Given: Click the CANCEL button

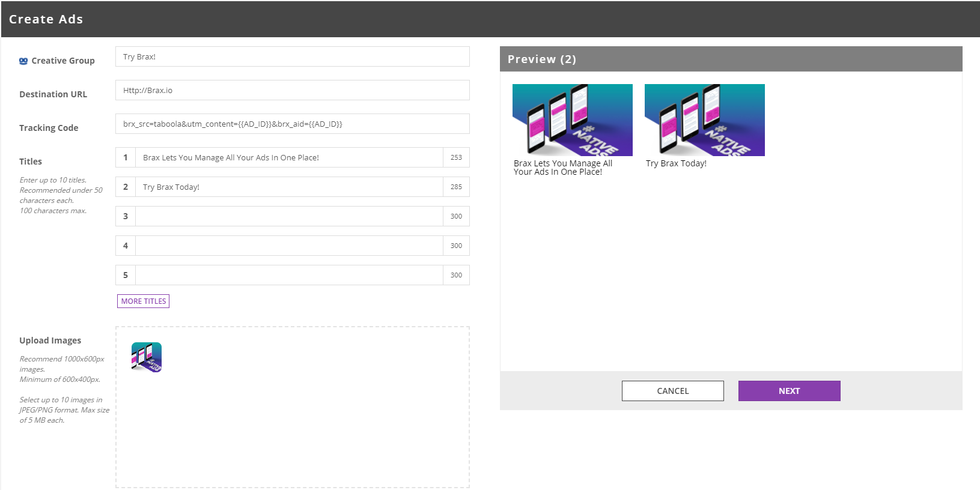Looking at the screenshot, I should point(673,391).
